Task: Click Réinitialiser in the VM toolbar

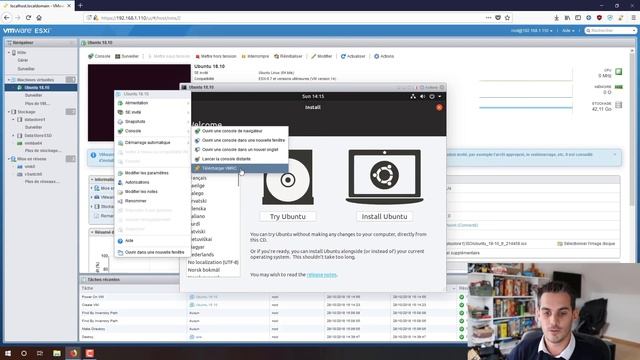Action: click(288, 56)
